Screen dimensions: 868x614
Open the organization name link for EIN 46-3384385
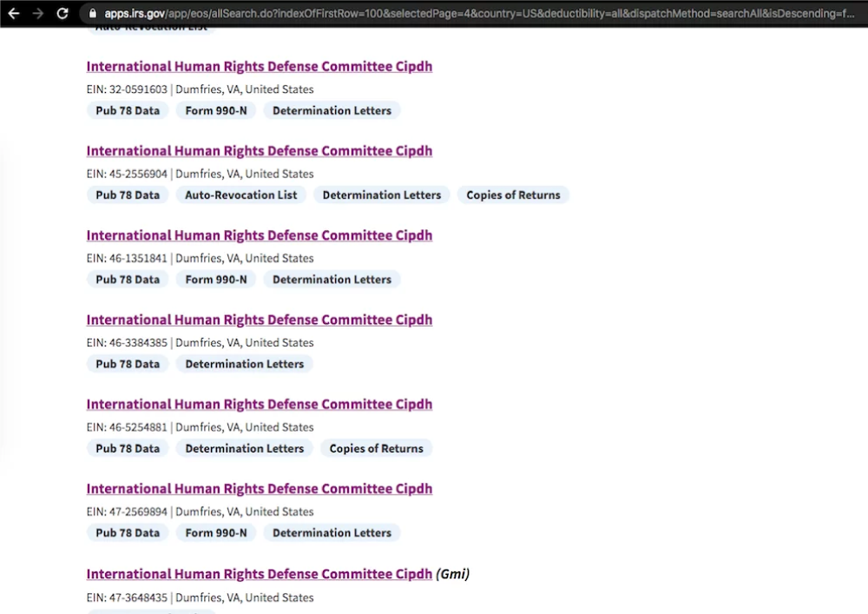[259, 320]
